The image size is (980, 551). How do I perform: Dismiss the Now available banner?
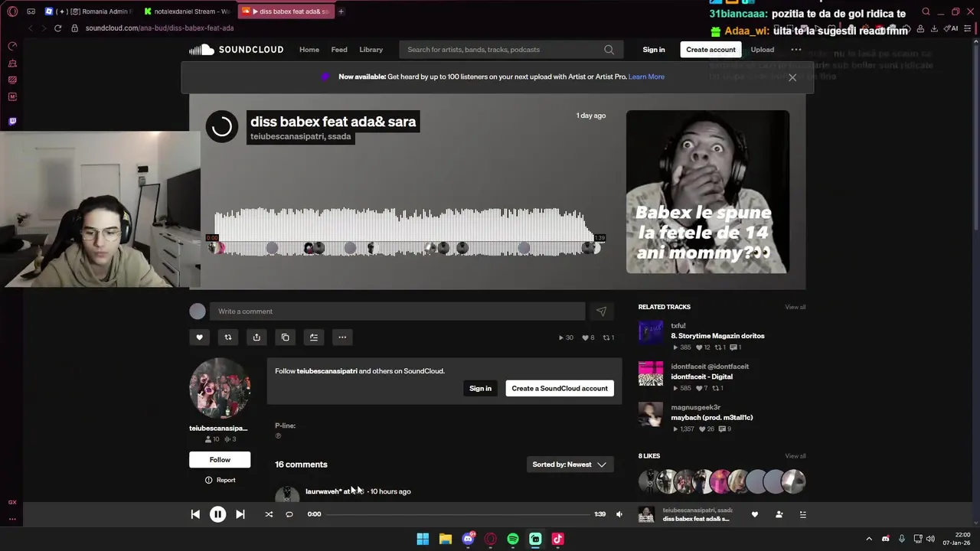(792, 77)
